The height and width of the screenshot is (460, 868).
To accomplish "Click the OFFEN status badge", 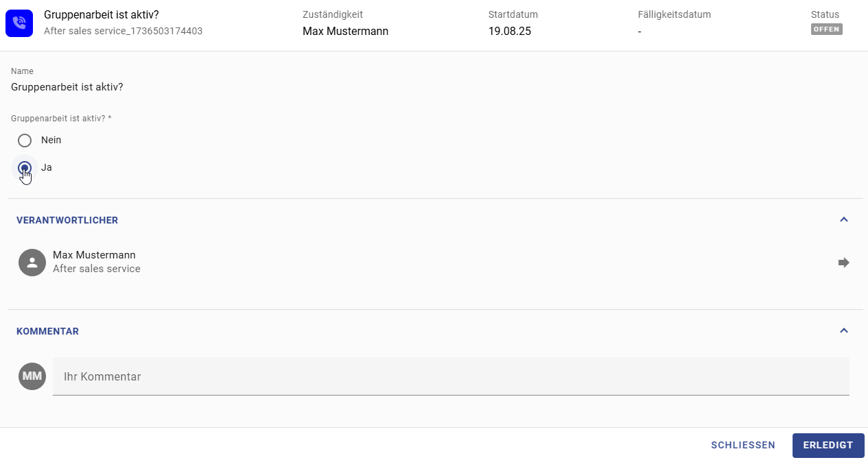I will point(826,29).
